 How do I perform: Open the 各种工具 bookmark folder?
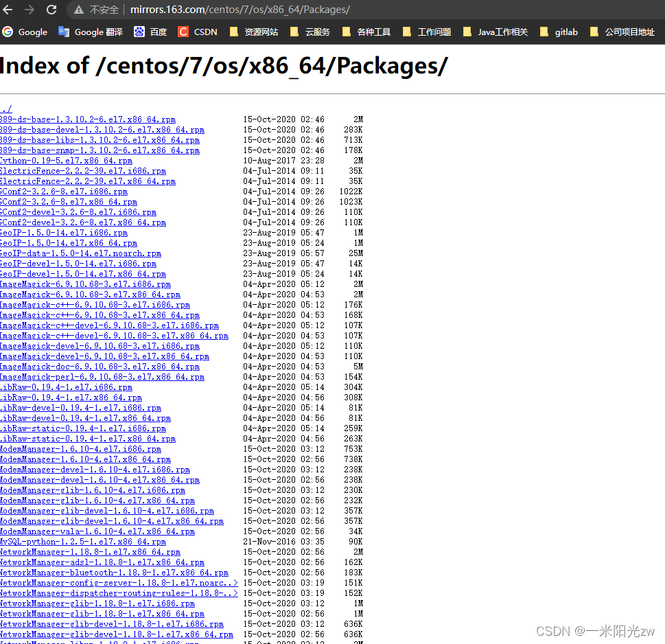click(x=366, y=32)
